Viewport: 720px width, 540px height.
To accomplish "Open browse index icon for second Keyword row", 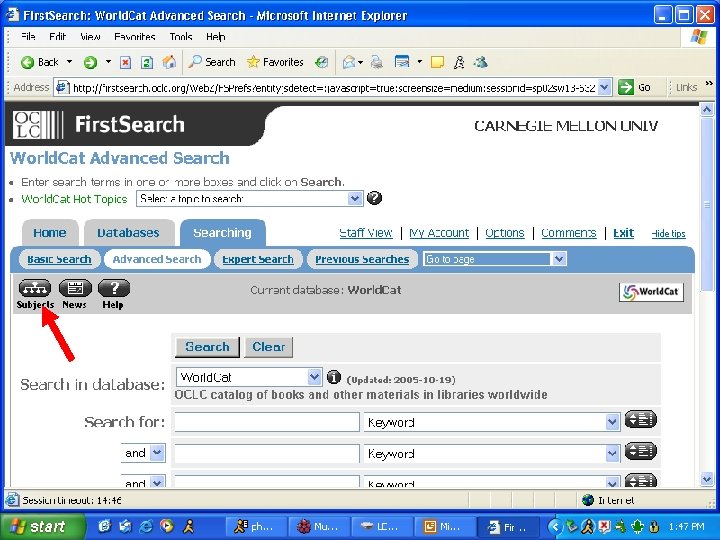I will [x=641, y=451].
